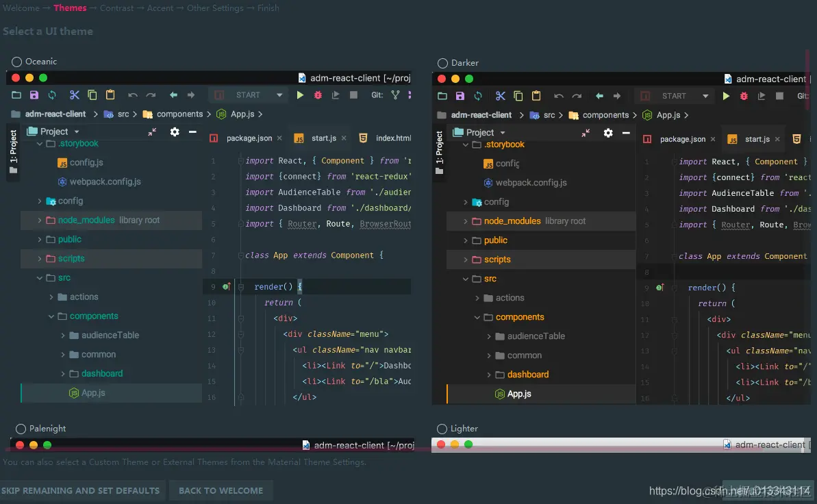Screen dimensions: 817x504
Task: Click Skip Remaining and Set Defaults button
Action: pyautogui.click(x=81, y=490)
